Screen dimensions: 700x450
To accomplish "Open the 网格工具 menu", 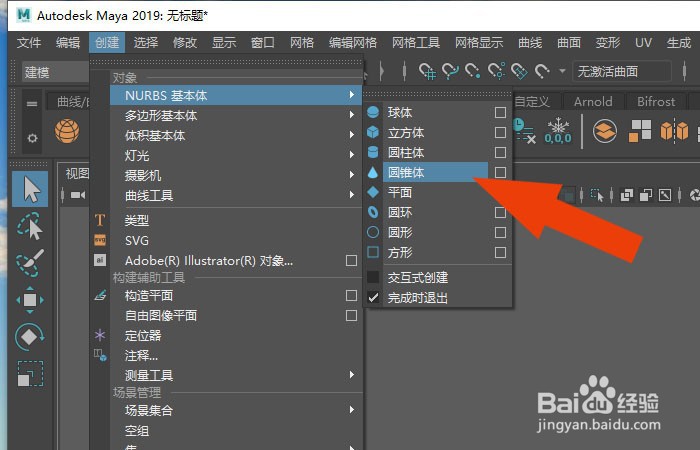I will [416, 42].
